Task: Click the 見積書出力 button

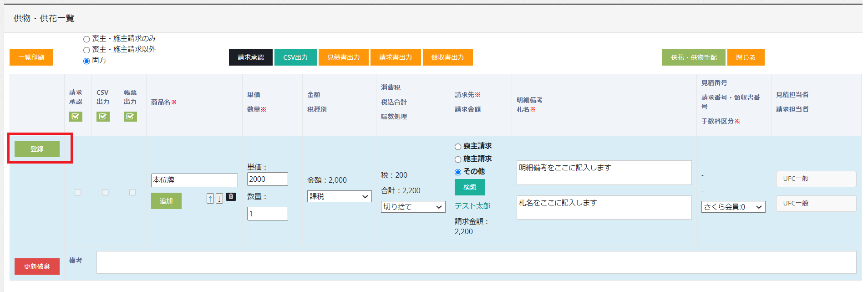Action: 343,57
